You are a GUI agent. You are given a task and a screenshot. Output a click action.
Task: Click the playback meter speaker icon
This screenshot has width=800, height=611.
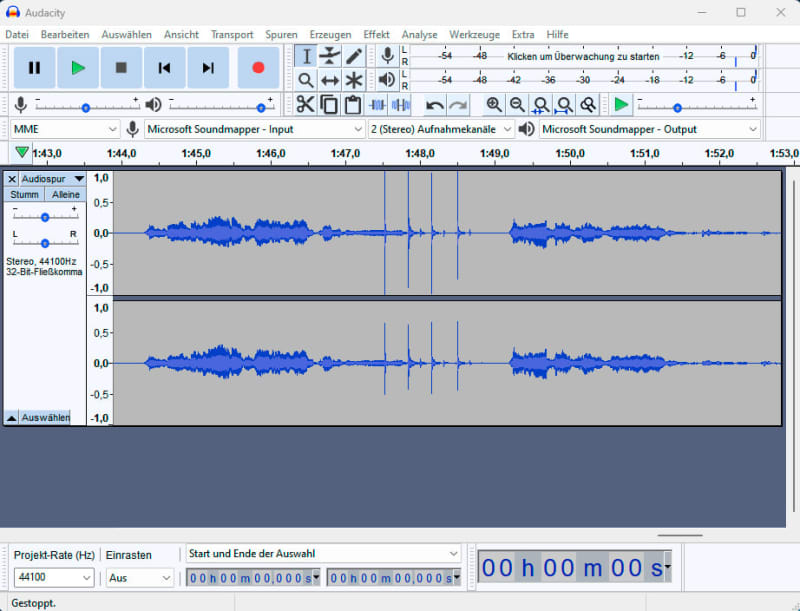(387, 80)
